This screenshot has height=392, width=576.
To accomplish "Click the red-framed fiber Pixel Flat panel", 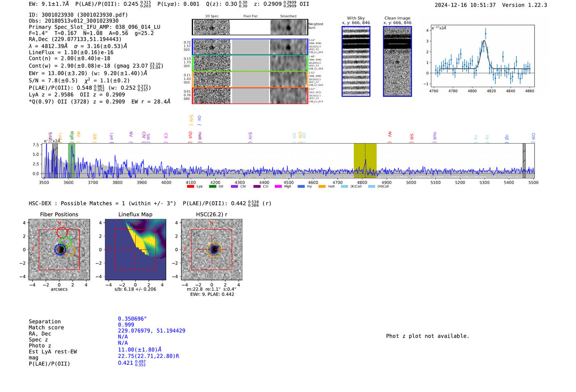I will tap(250, 96).
